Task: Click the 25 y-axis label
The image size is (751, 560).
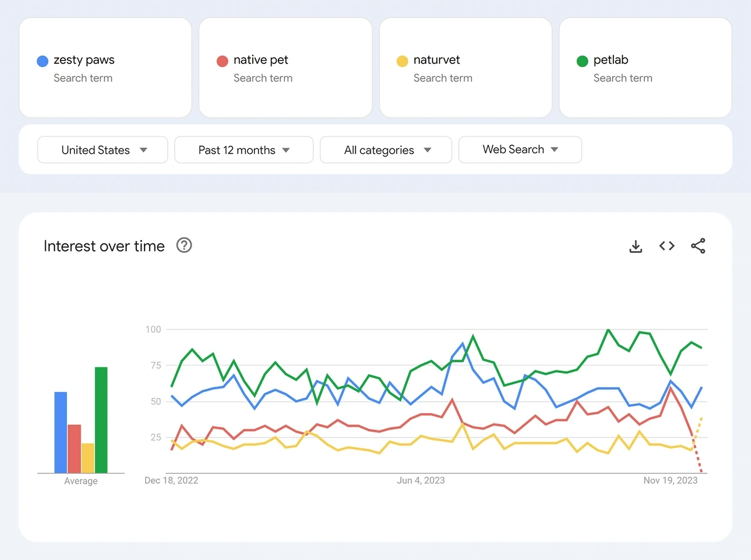Action: (156, 437)
